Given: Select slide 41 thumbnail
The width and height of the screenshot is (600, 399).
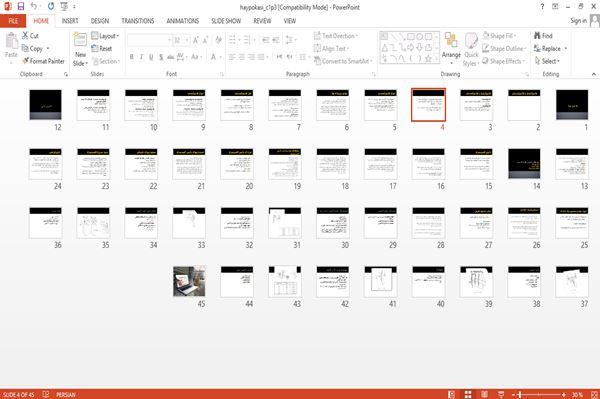Looking at the screenshot, I should tap(380, 282).
